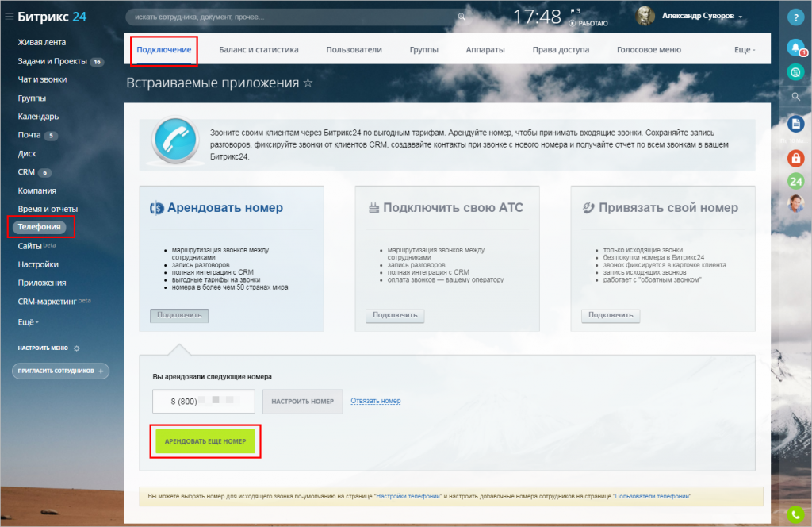This screenshot has width=812, height=527.
Task: Open the Голосовое меню tab
Action: (x=649, y=50)
